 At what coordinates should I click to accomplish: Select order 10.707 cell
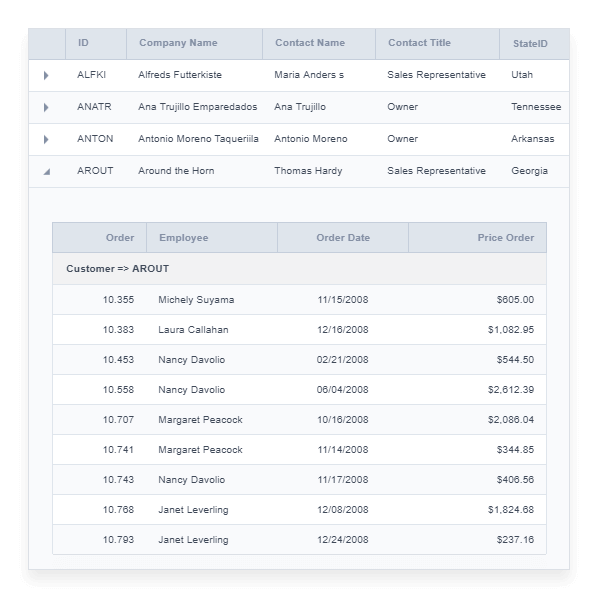point(99,420)
